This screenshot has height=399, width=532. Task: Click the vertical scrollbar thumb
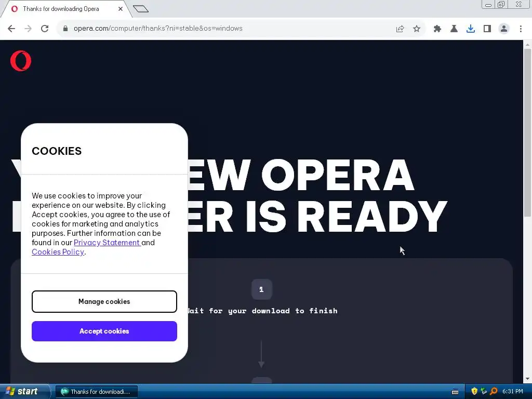528,132
